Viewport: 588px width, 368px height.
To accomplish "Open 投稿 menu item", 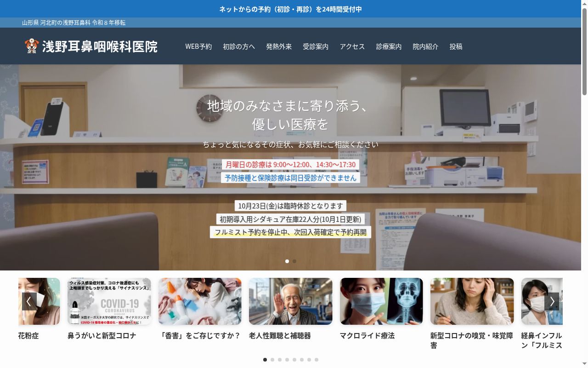I will click(456, 46).
